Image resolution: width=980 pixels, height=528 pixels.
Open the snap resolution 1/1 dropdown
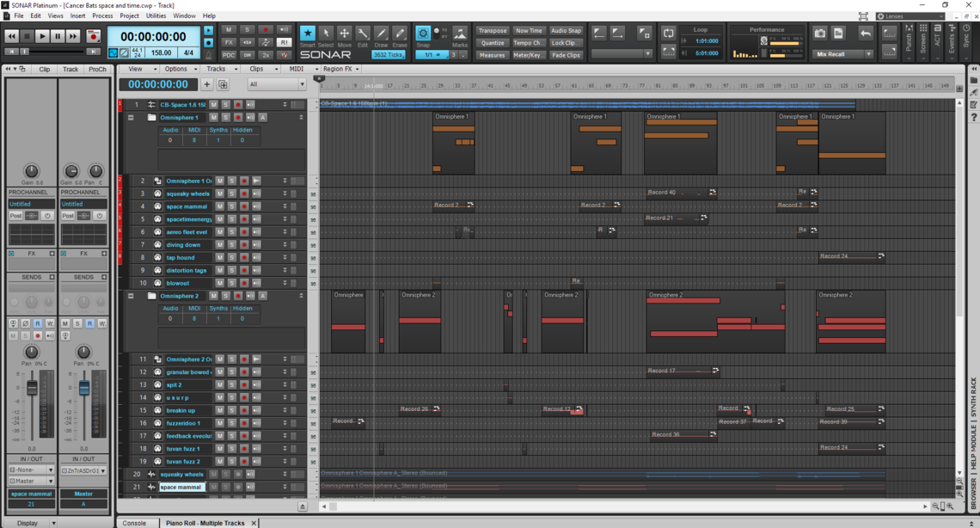point(432,55)
